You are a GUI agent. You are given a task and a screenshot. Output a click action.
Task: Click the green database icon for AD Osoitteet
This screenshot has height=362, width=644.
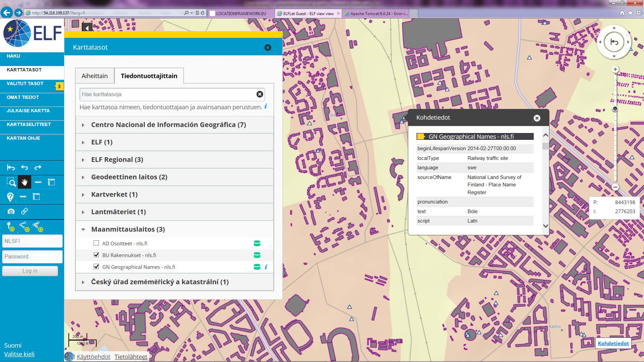[257, 243]
